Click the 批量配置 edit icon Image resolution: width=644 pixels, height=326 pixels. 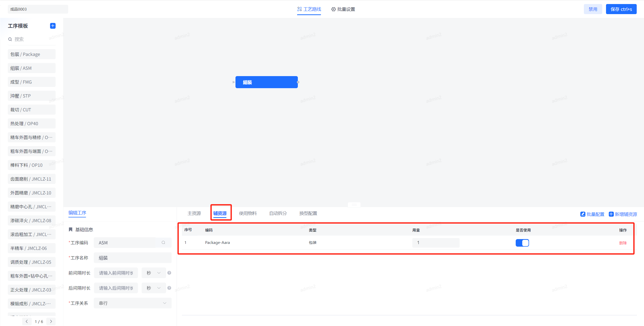pos(583,214)
